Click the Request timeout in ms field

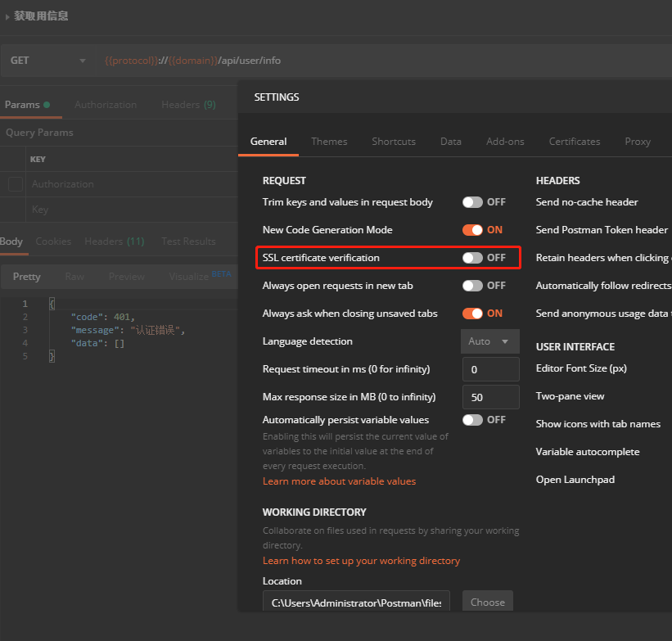coord(490,369)
